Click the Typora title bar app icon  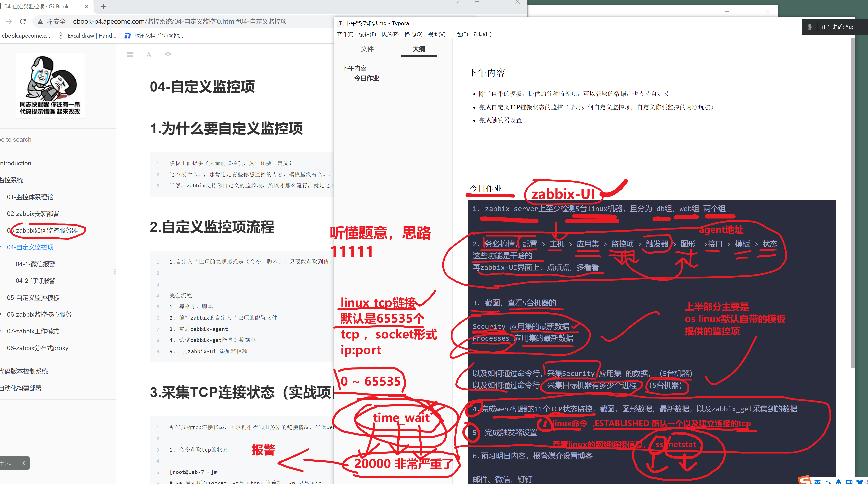pyautogui.click(x=341, y=23)
